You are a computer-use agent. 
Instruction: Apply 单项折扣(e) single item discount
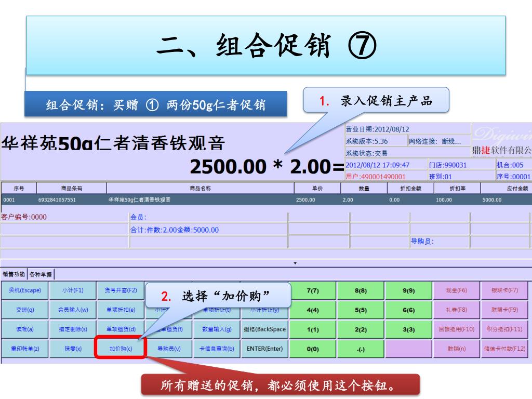coord(121,310)
